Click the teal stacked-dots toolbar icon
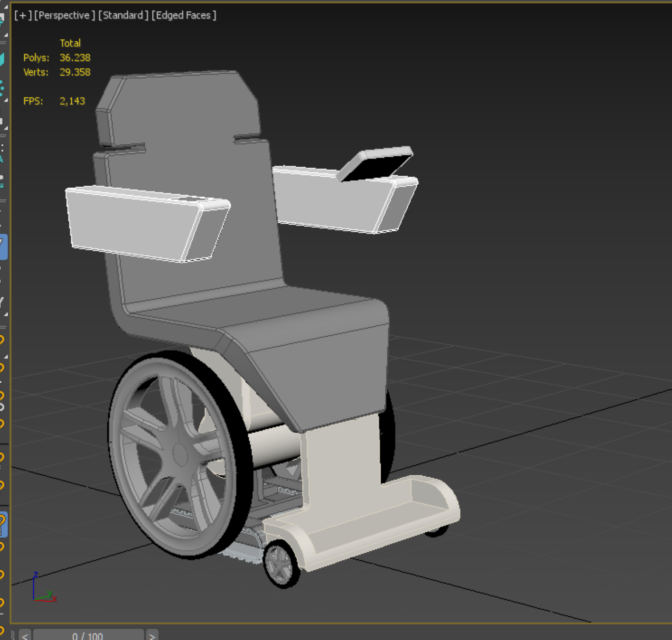672x640 pixels. tap(2, 88)
